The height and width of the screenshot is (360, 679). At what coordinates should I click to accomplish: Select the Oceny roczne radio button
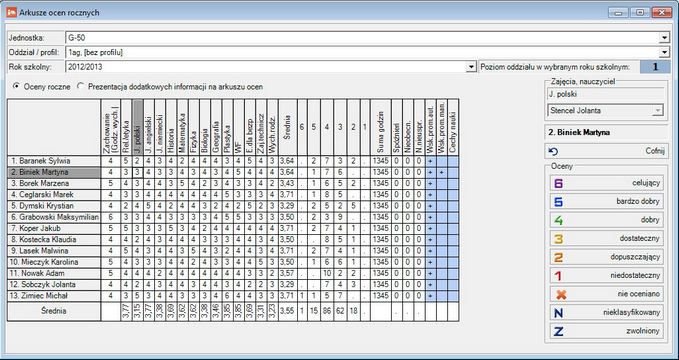point(16,87)
